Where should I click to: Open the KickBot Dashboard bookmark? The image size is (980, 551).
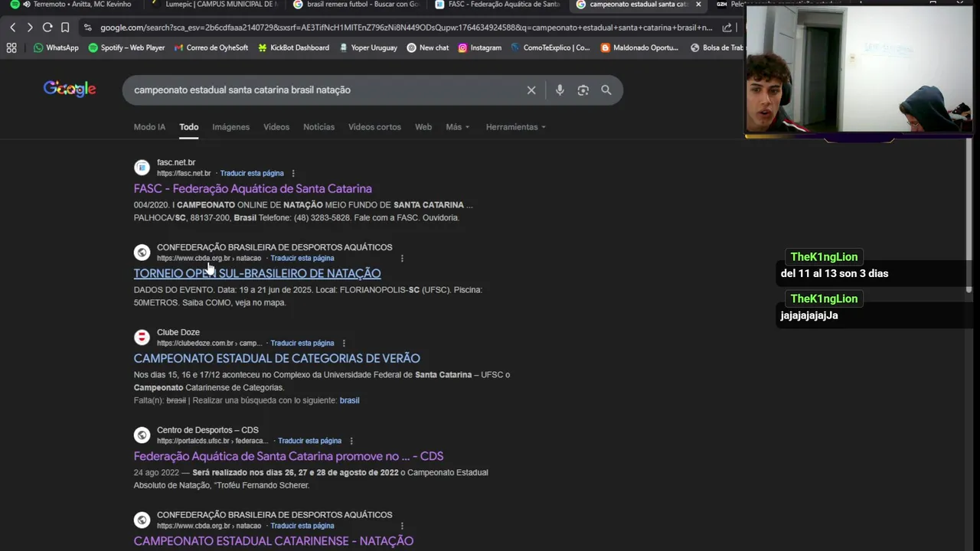[x=293, y=47]
